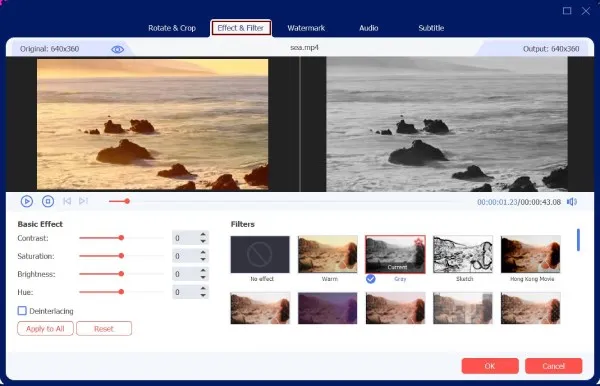Click the Original: 640x360 label
Screen dimensions: 600x386
point(49,49)
